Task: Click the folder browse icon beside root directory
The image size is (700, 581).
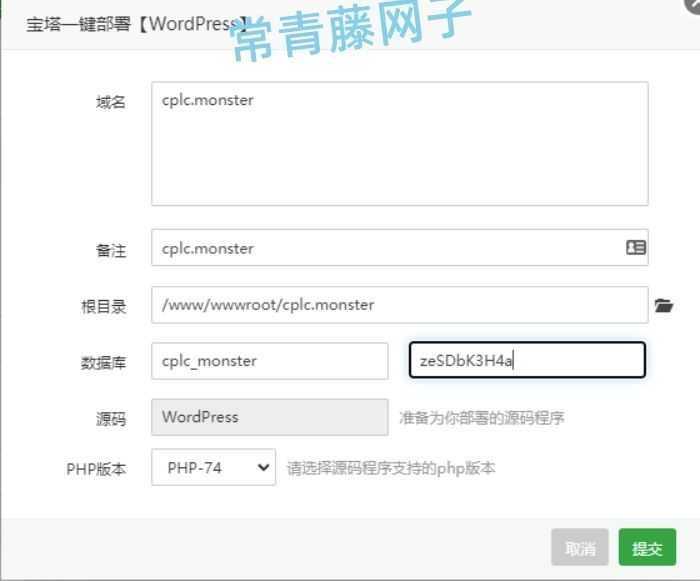Action: (x=664, y=305)
